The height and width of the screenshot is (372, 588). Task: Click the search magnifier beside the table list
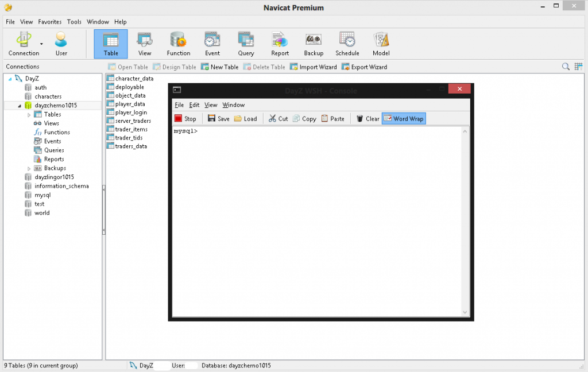click(x=566, y=66)
